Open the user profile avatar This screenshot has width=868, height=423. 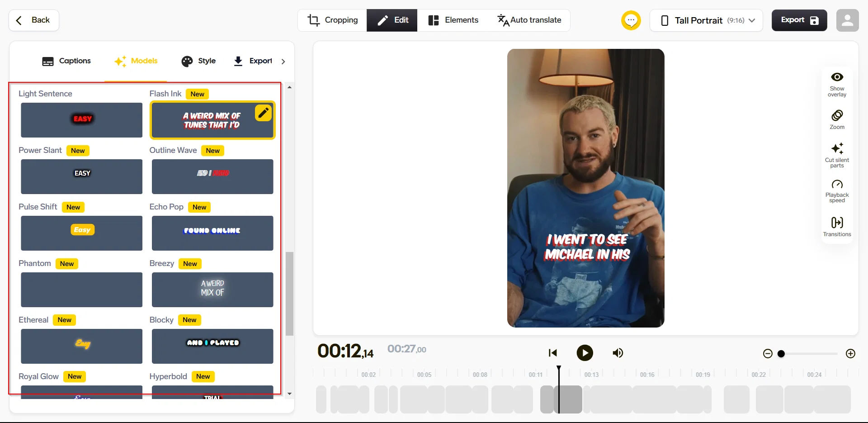[x=847, y=20]
